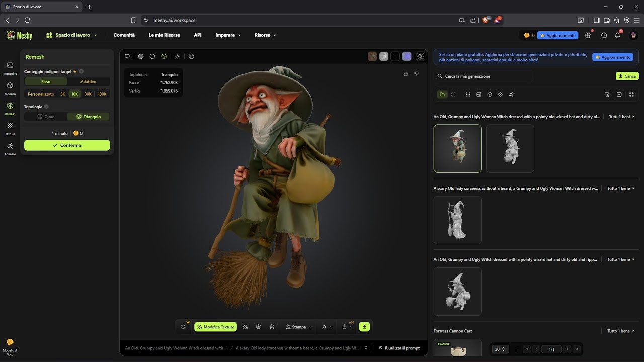Screen dimensions: 644x362
Task: Open the Modello tool in left sidebar
Action: pyautogui.click(x=10, y=88)
